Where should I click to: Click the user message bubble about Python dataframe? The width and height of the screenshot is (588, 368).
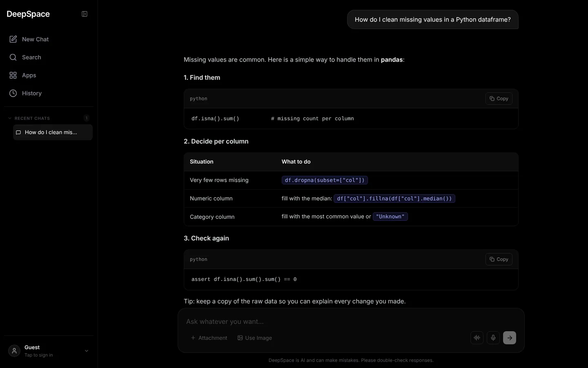(x=433, y=20)
